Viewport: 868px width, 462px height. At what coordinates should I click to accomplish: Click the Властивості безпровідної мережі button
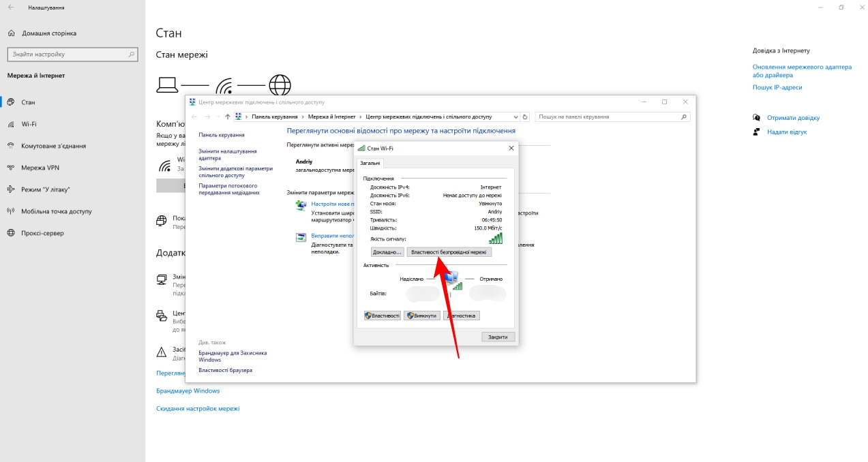point(449,252)
